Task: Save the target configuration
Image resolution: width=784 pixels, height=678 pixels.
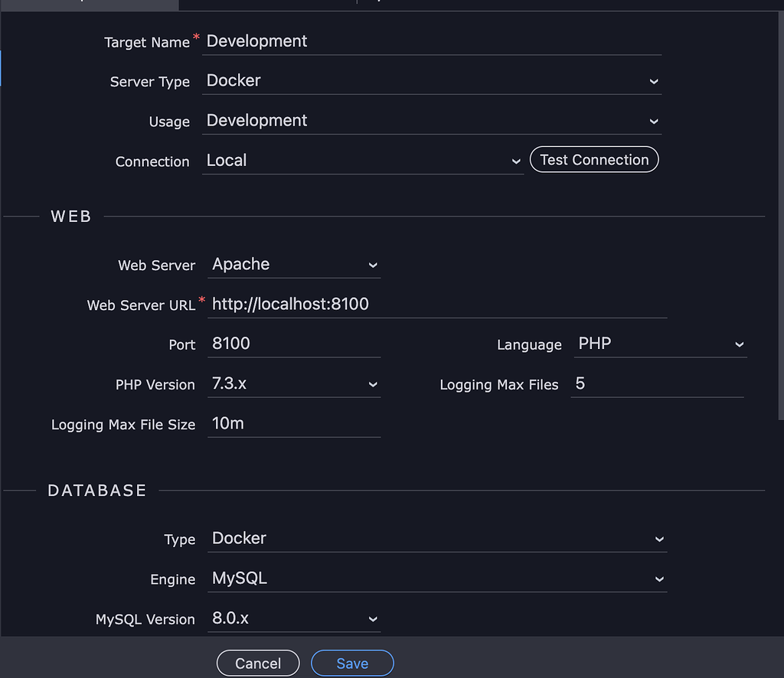Action: (351, 663)
